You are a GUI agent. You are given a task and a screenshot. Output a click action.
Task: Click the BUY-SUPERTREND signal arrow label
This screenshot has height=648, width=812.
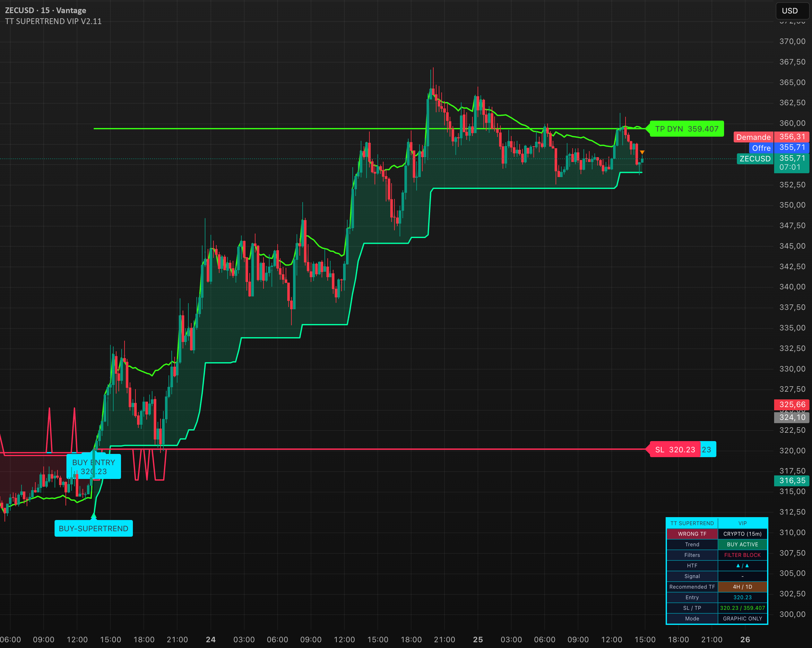pos(93,528)
